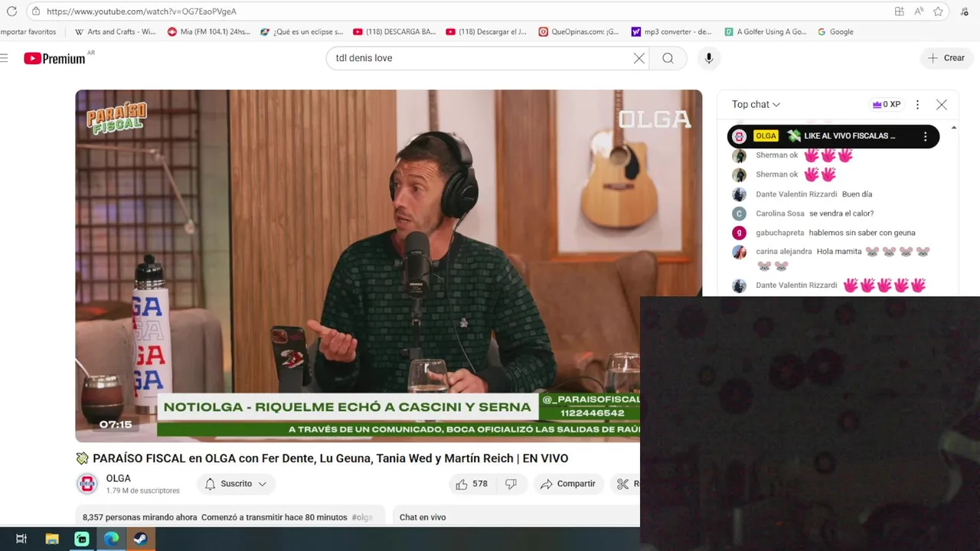Share the video via Compartir button
980x551 pixels.
[568, 484]
